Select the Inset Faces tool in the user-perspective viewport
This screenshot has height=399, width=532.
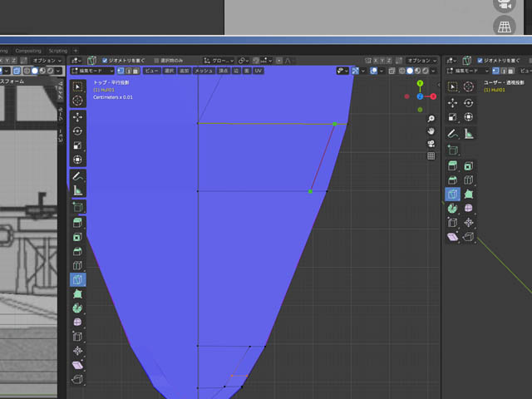click(468, 166)
